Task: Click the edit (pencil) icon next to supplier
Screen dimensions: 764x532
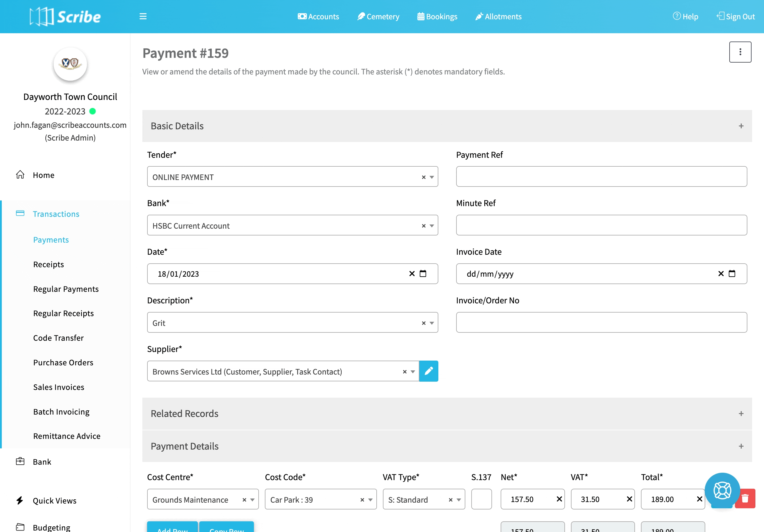Action: 429,371
